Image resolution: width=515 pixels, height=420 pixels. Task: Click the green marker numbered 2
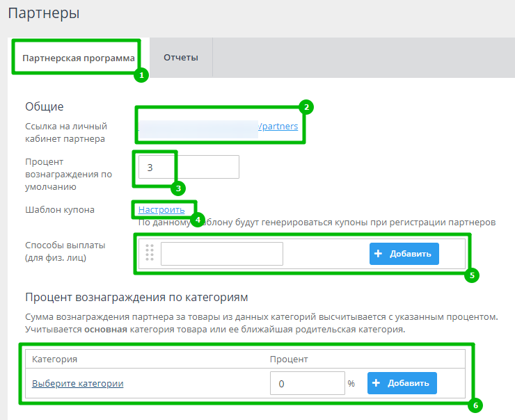point(306,107)
